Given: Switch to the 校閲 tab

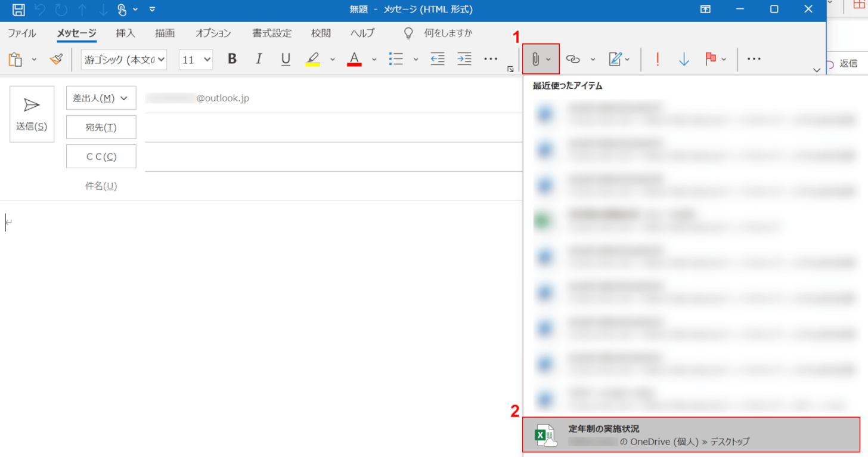Looking at the screenshot, I should click(321, 33).
